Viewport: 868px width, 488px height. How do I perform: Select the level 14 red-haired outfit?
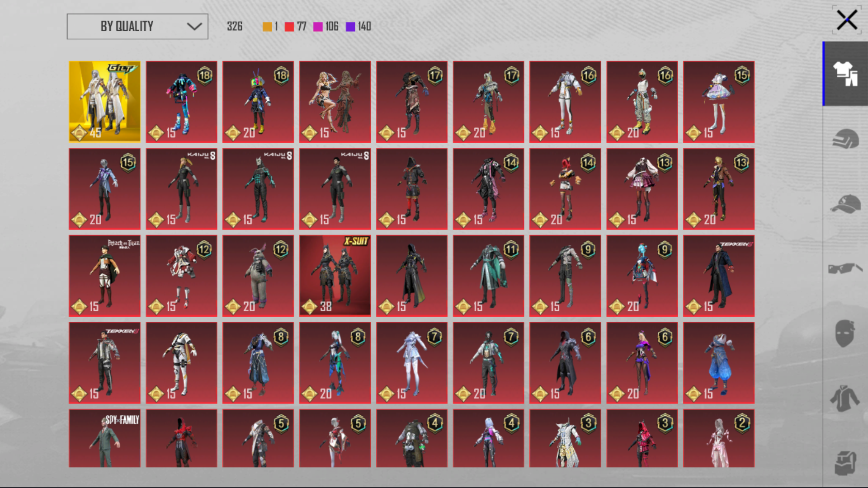point(565,189)
